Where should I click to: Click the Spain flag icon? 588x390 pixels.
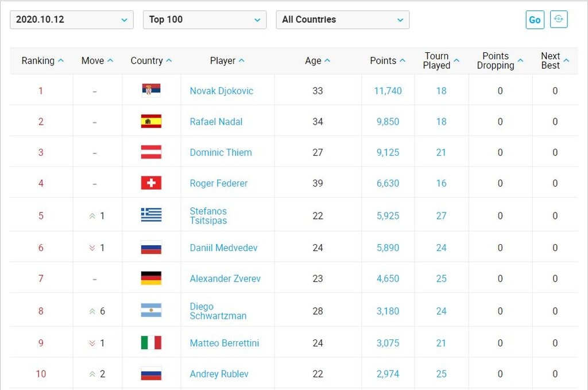[151, 121]
